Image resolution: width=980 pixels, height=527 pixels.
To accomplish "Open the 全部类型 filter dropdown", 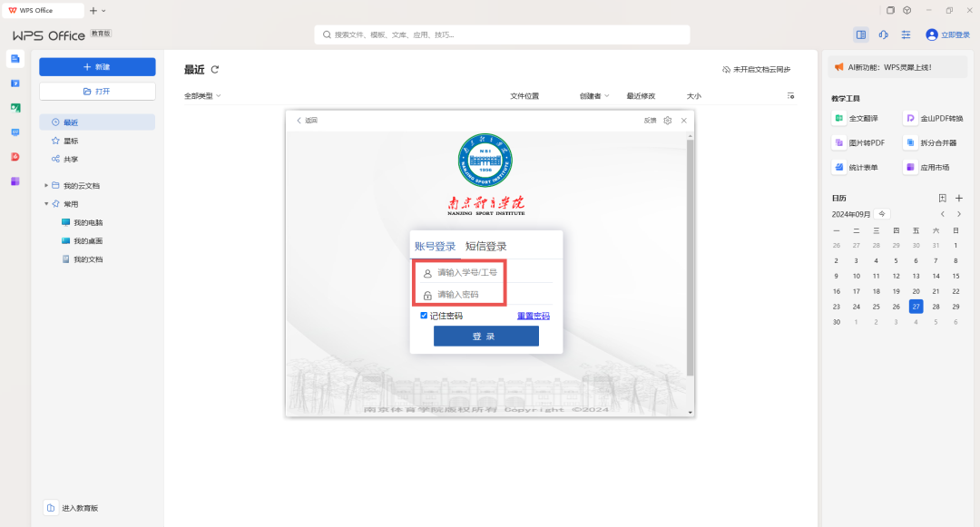I will 202,95.
